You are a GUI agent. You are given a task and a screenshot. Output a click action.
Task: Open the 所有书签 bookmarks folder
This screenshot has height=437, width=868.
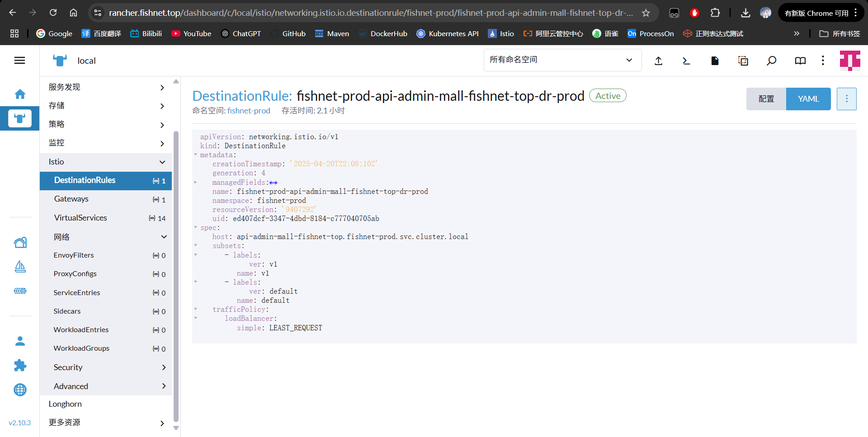click(x=840, y=33)
